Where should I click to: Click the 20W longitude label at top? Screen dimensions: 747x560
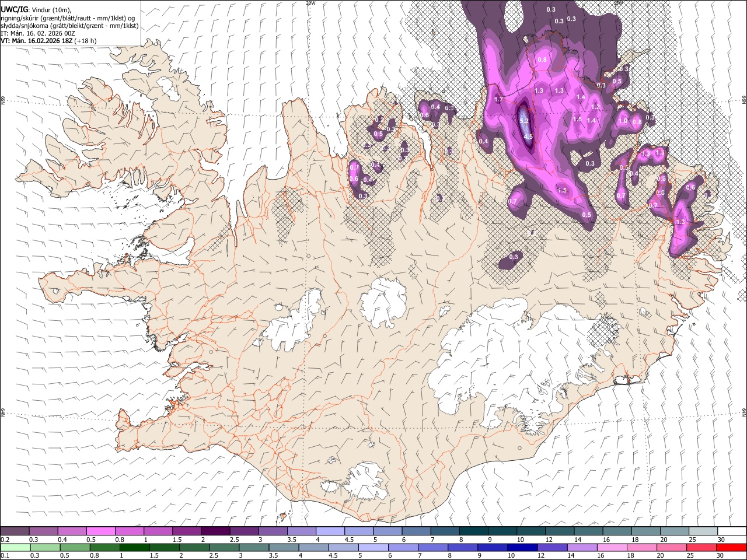(310, 3)
